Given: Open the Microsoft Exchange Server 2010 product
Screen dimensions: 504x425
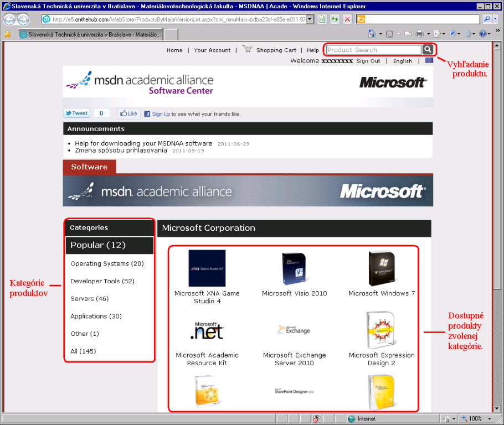Looking at the screenshot, I should coord(294,345).
